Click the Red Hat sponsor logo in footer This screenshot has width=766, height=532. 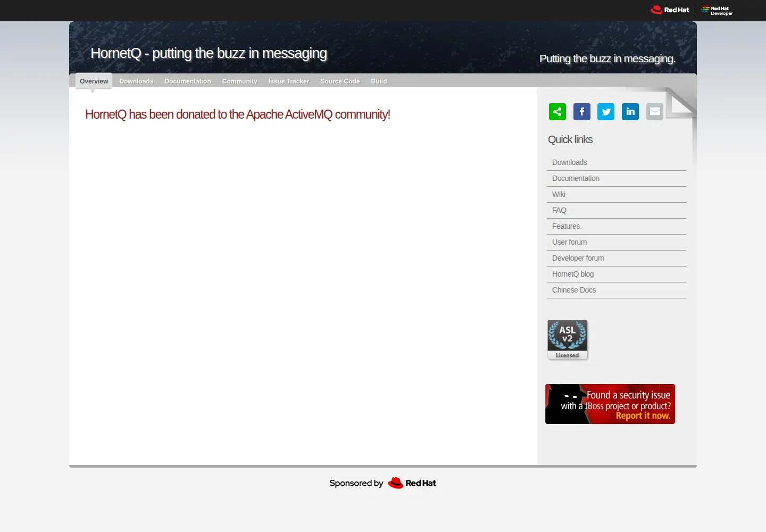click(412, 483)
